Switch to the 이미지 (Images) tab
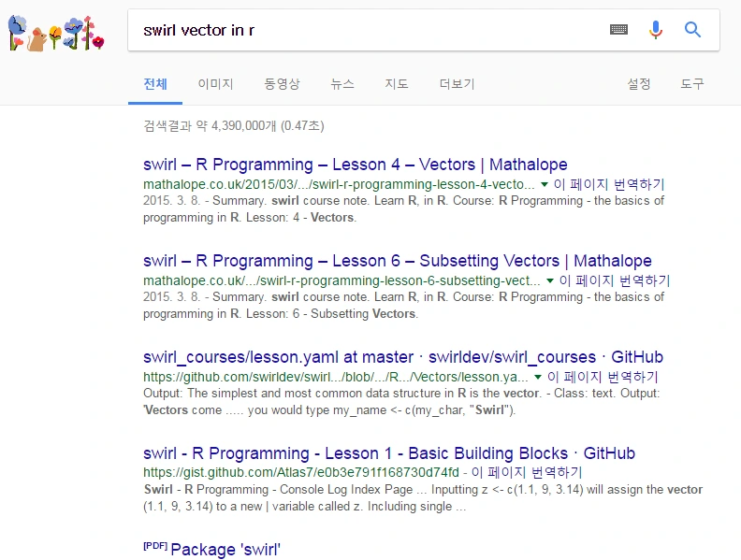The width and height of the screenshot is (741, 560). 215,84
